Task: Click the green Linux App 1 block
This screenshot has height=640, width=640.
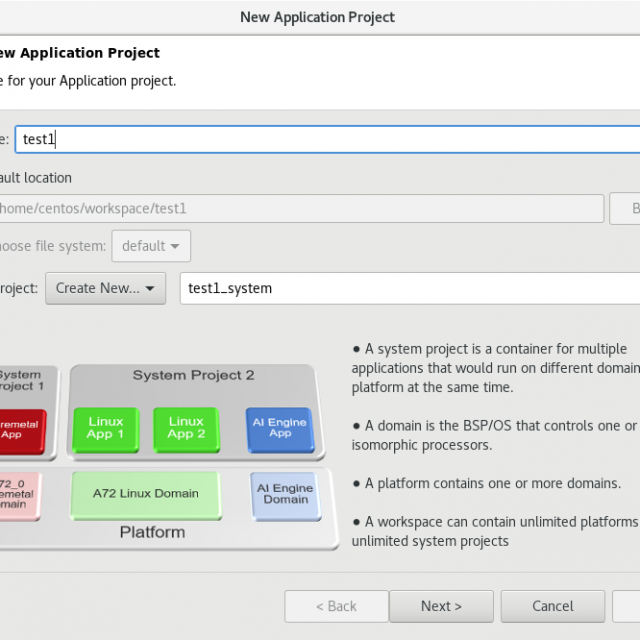Action: tap(106, 428)
